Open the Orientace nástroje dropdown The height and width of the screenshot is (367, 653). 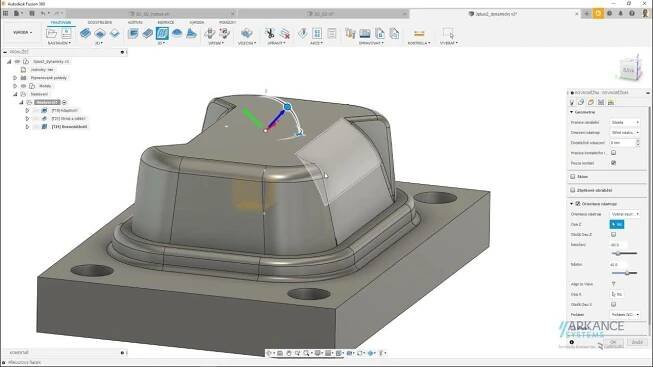point(624,214)
